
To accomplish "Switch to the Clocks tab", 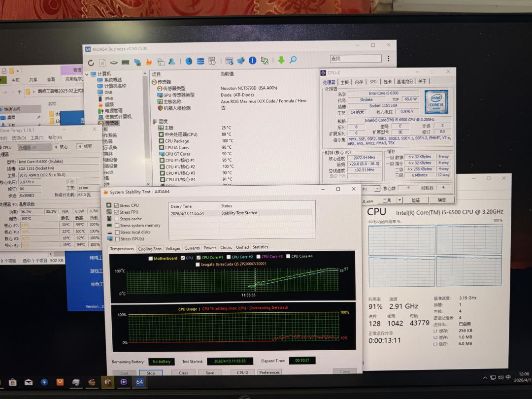I will (226, 247).
